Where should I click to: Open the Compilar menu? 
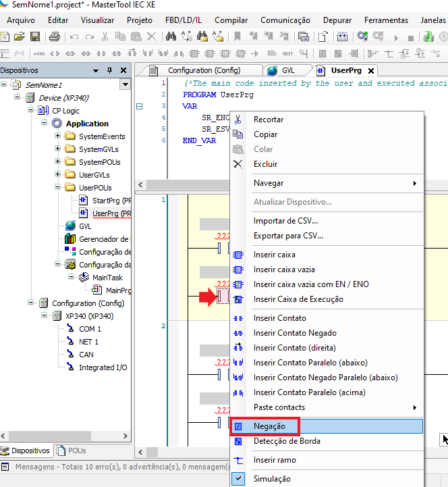(231, 20)
